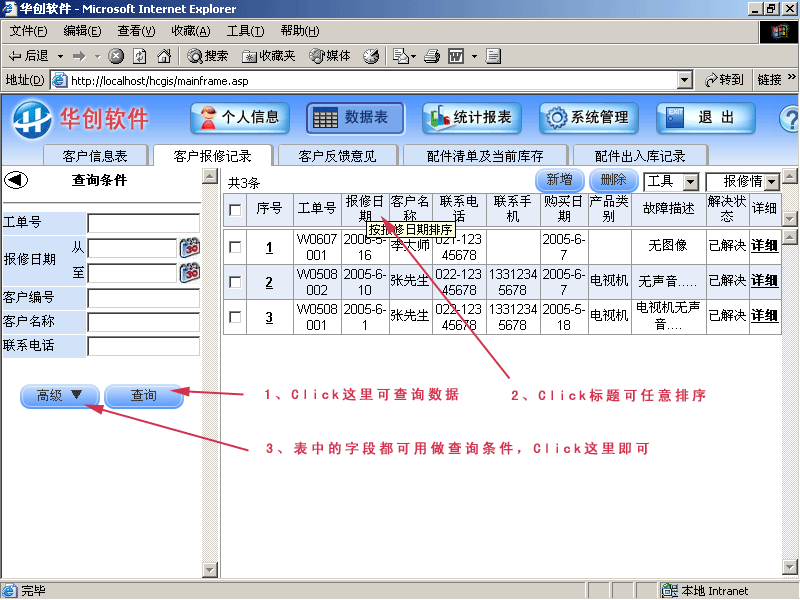Open the calendar picker beside 报修日期 从 field
Viewport: 800px width, 600px height.
pos(190,248)
